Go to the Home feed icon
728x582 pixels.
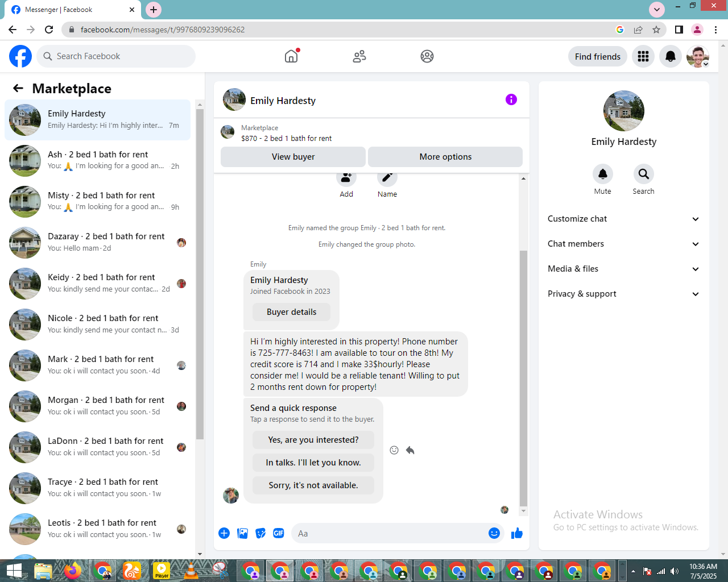click(x=291, y=56)
